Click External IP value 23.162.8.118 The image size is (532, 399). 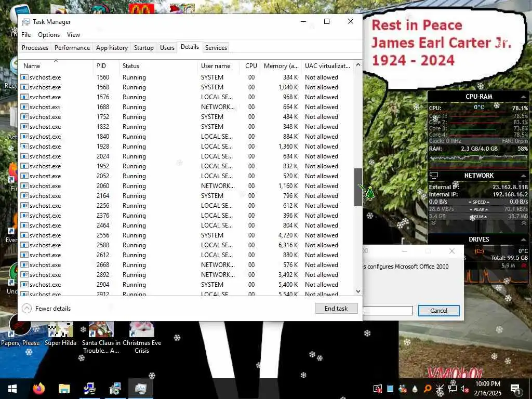510,187
